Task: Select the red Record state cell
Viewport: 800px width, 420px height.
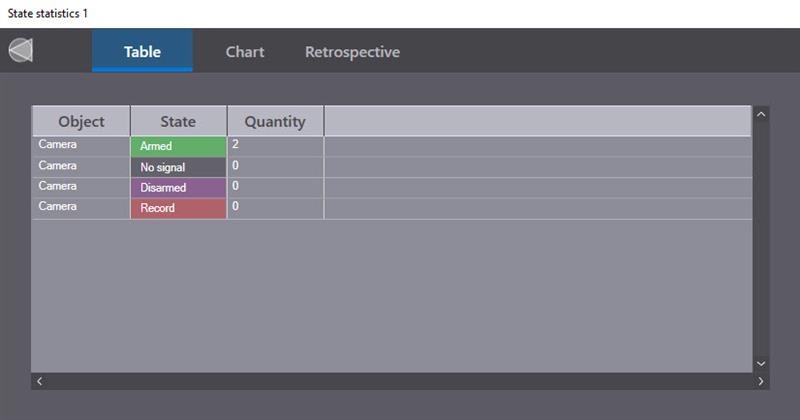Action: pyautogui.click(x=178, y=208)
